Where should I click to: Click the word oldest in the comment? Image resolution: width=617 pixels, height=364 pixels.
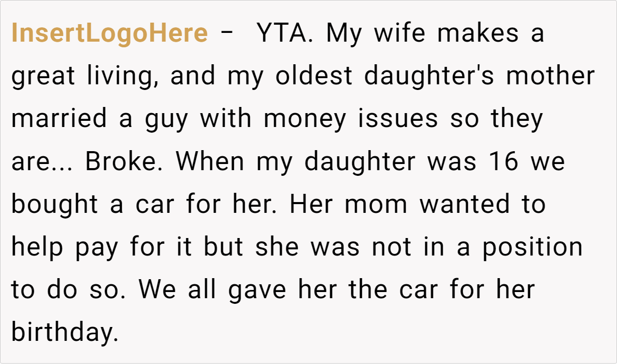[x=314, y=77]
